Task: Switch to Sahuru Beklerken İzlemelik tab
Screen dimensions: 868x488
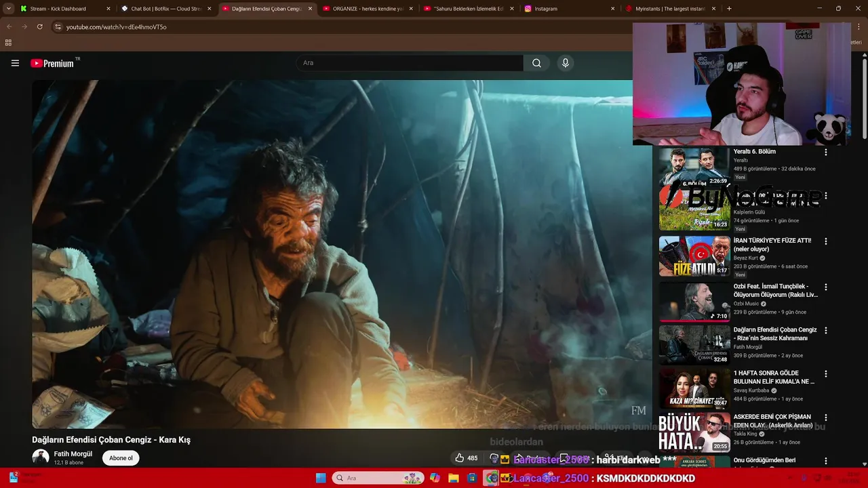Action: [x=468, y=9]
